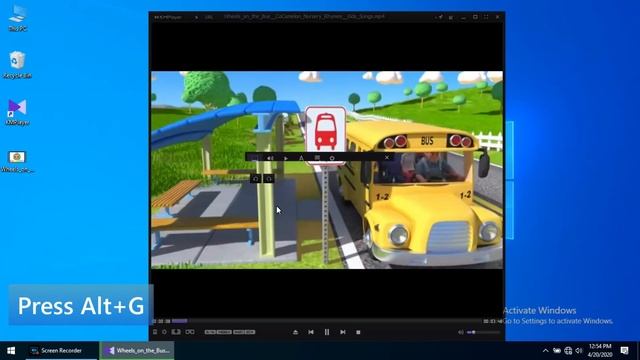Mute the KMPlayer volume speaker icon
The image size is (640, 360).
pos(461,332)
